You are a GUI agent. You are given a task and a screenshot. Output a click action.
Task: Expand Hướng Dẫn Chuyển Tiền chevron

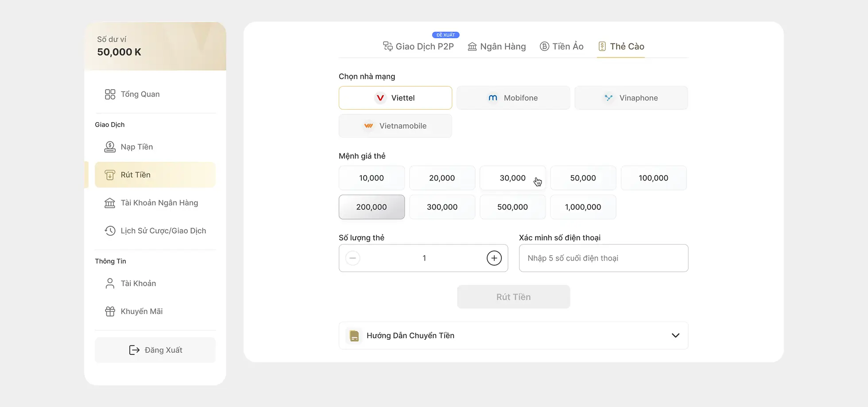coord(675,335)
